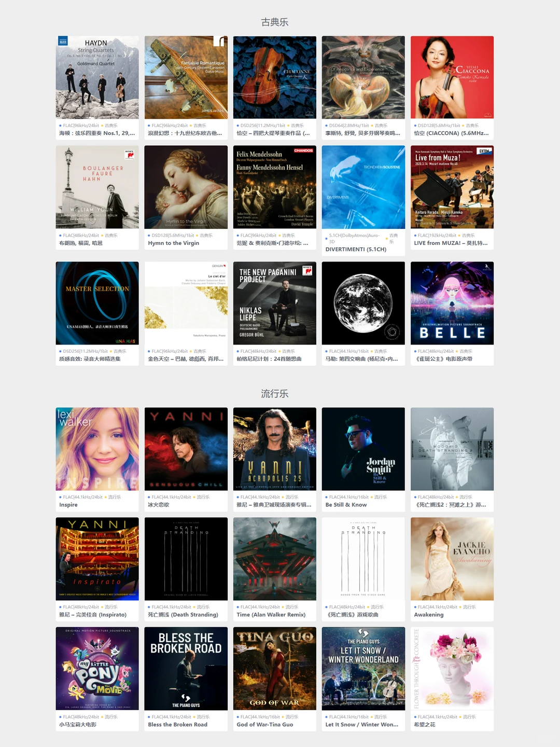Open the Of Innocence and Experience cover

(x=363, y=77)
